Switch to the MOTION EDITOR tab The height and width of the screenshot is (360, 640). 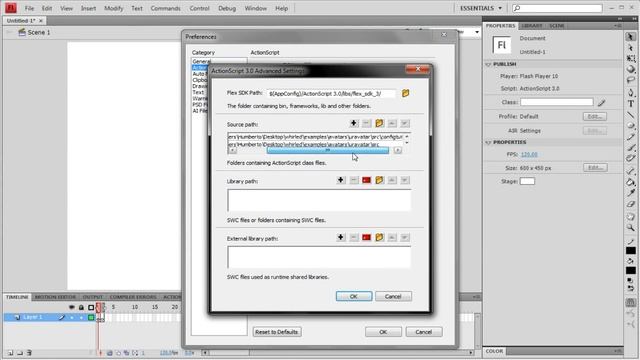pos(55,297)
